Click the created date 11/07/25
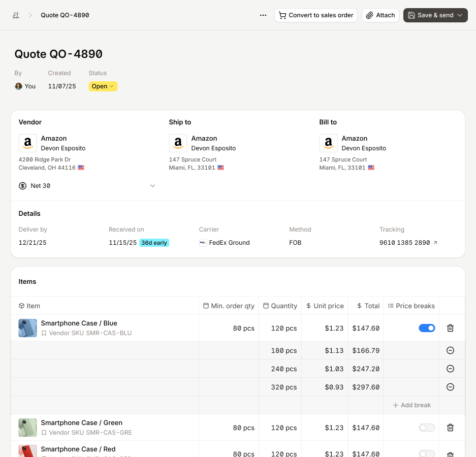Screen dimensions: 476x457 tap(62, 86)
